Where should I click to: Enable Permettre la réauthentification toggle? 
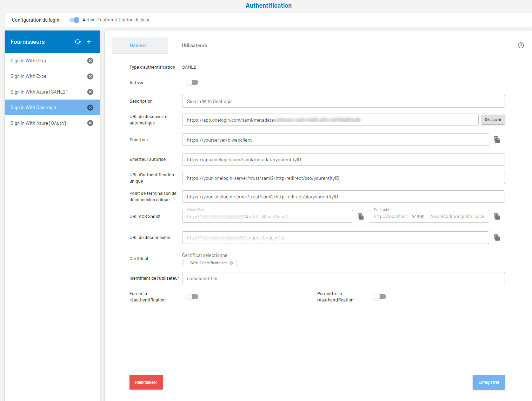pyautogui.click(x=380, y=297)
